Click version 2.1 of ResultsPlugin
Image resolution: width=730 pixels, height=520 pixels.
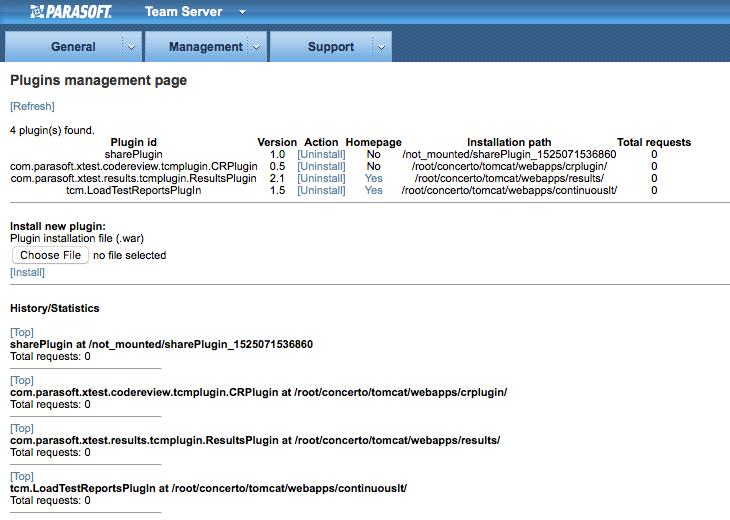(277, 179)
